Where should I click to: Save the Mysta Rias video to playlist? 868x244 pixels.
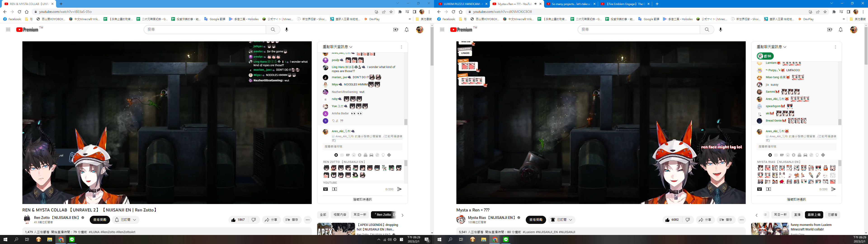pos(726,220)
